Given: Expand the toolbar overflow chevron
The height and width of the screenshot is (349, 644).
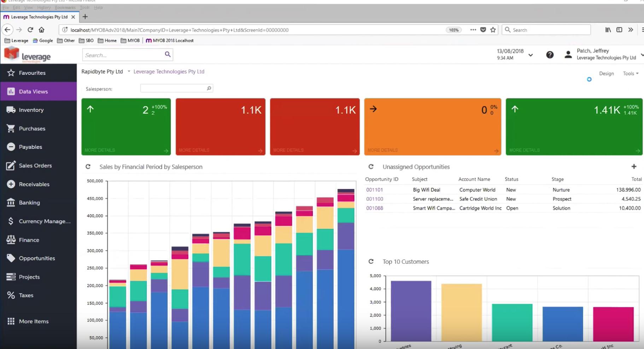Looking at the screenshot, I should (x=631, y=30).
